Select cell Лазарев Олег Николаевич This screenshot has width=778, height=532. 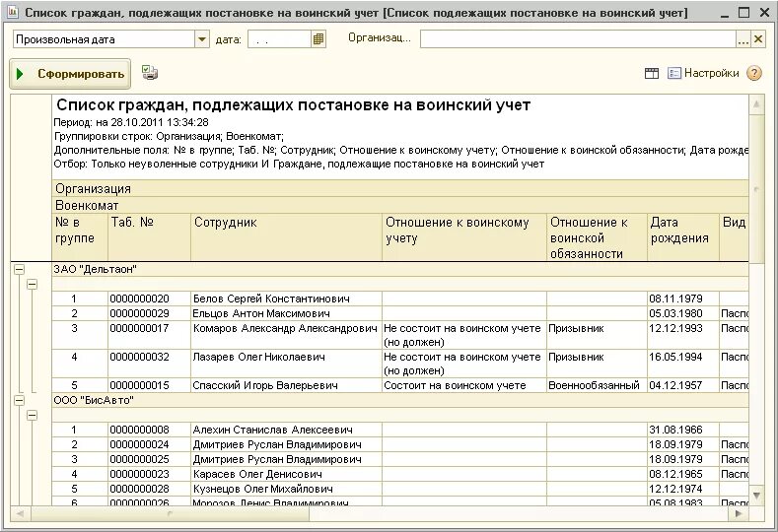coord(286,364)
